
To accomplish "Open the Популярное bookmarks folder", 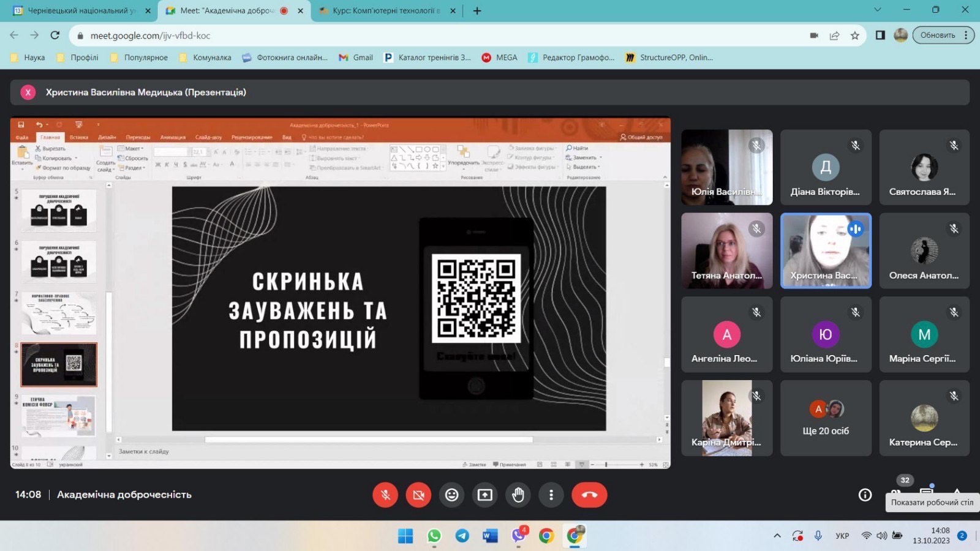I will coord(139,58).
